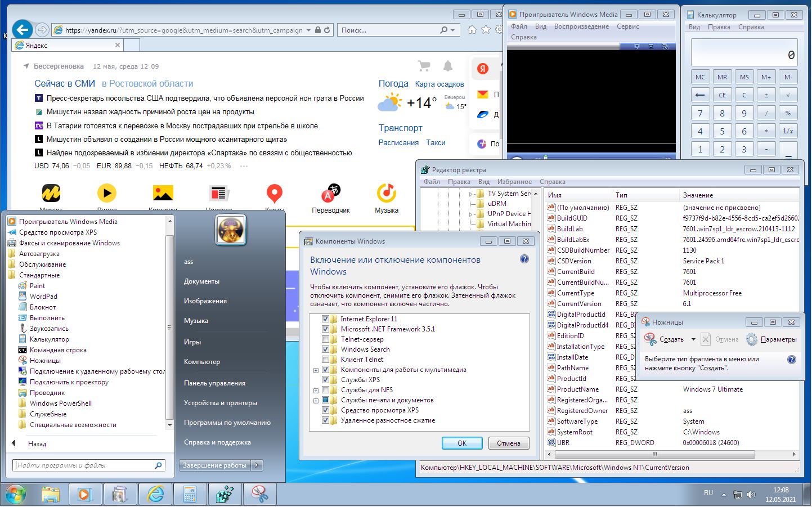
Task: Open the Избранное menu in Registry Editor
Action: 514,182
